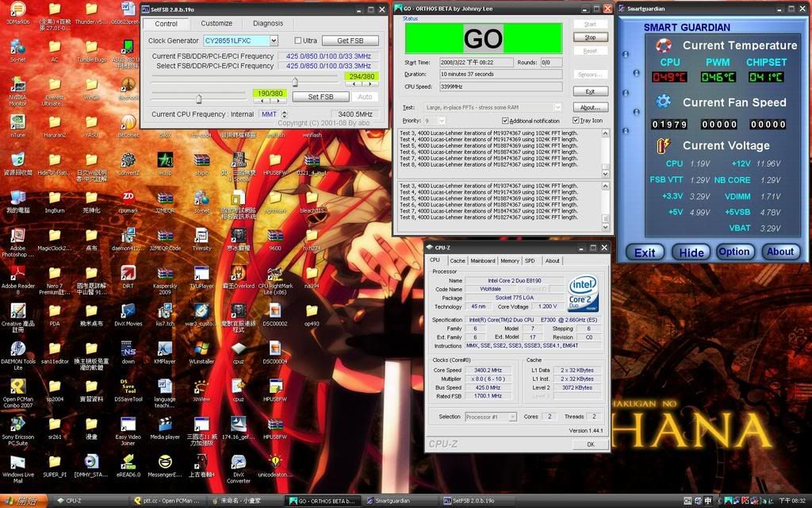This screenshot has width=812, height=508.
Task: Click Stop in the ORTHOS stress test
Action: pos(589,36)
